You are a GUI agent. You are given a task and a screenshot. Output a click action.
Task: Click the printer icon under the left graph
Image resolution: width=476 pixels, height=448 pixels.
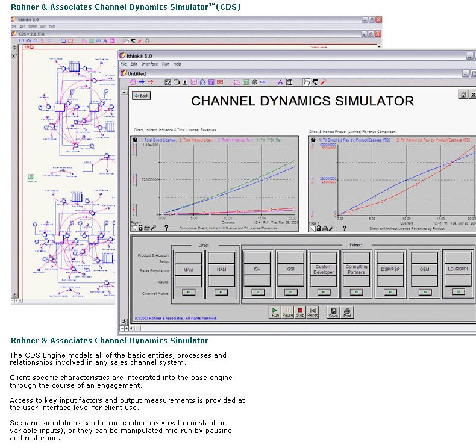(x=147, y=228)
